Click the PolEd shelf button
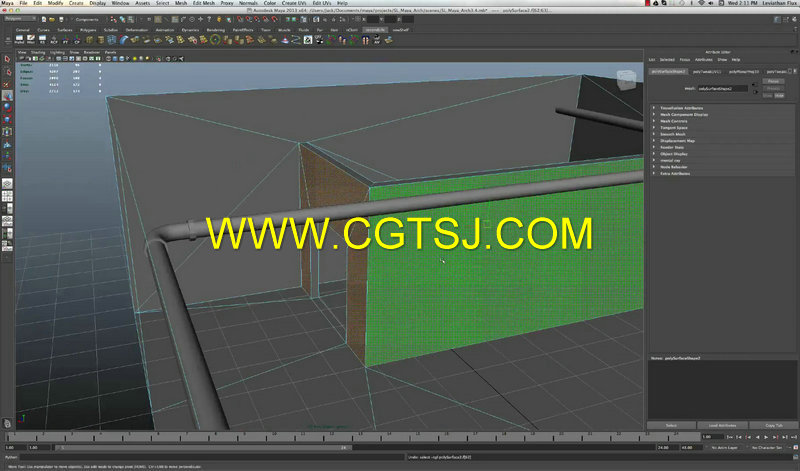The height and width of the screenshot is (471, 800). coord(19,39)
